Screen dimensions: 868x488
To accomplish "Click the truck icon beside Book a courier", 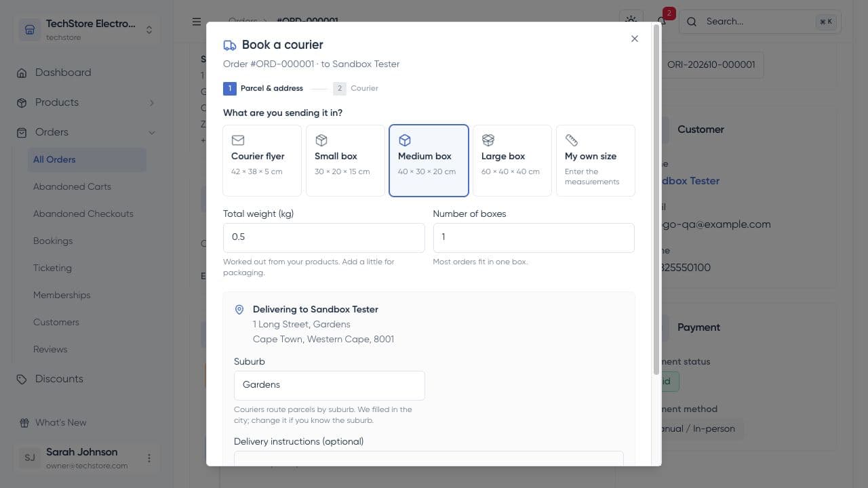I will click(230, 45).
